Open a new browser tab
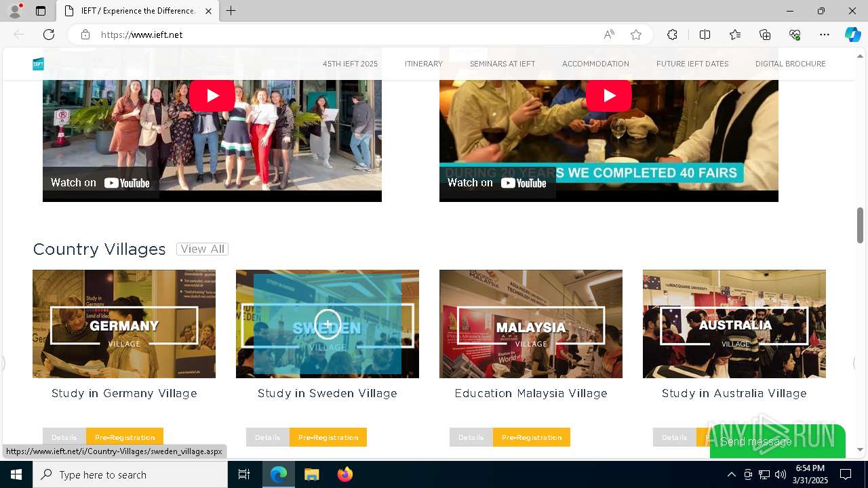The height and width of the screenshot is (488, 868). [x=231, y=11]
